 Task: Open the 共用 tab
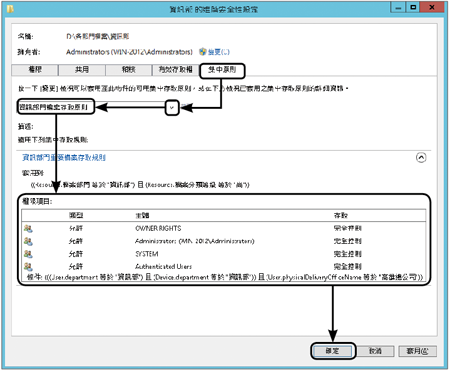coord(82,70)
